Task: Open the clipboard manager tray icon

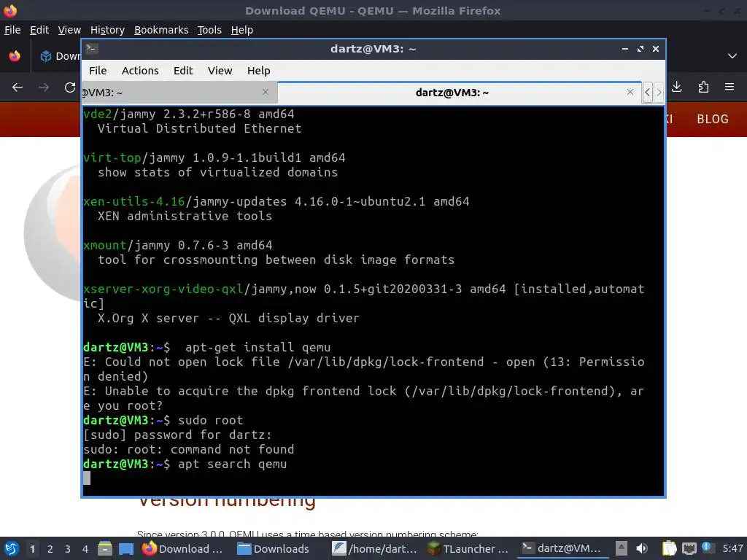Action: click(670, 548)
